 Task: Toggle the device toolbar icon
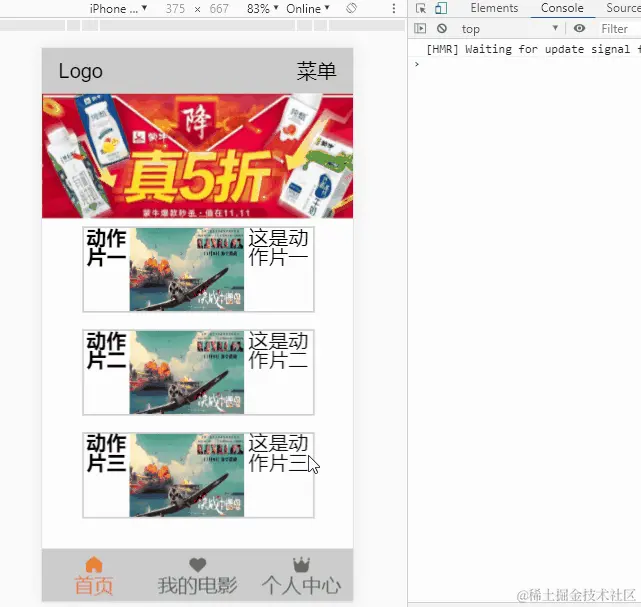(441, 8)
